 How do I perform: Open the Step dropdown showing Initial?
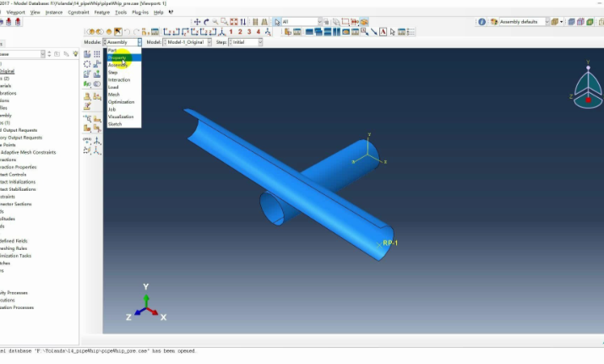click(246, 42)
